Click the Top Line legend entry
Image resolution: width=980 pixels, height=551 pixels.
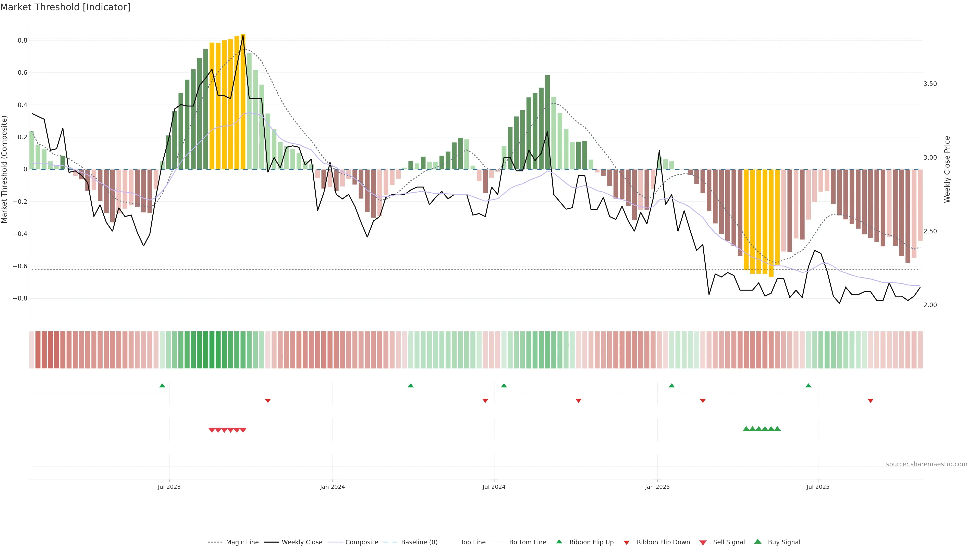[473, 542]
